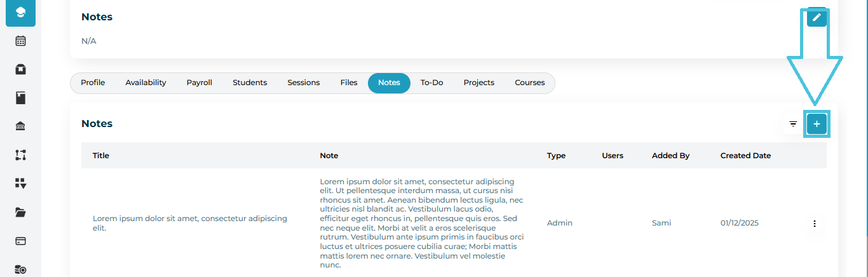Click the Created Date column header

click(745, 156)
